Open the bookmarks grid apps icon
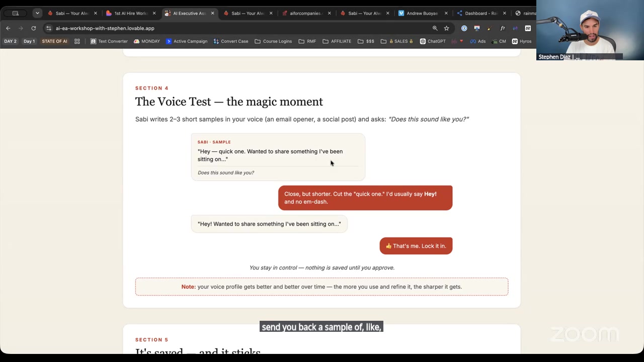Image resolution: width=644 pixels, height=362 pixels. coord(77,41)
